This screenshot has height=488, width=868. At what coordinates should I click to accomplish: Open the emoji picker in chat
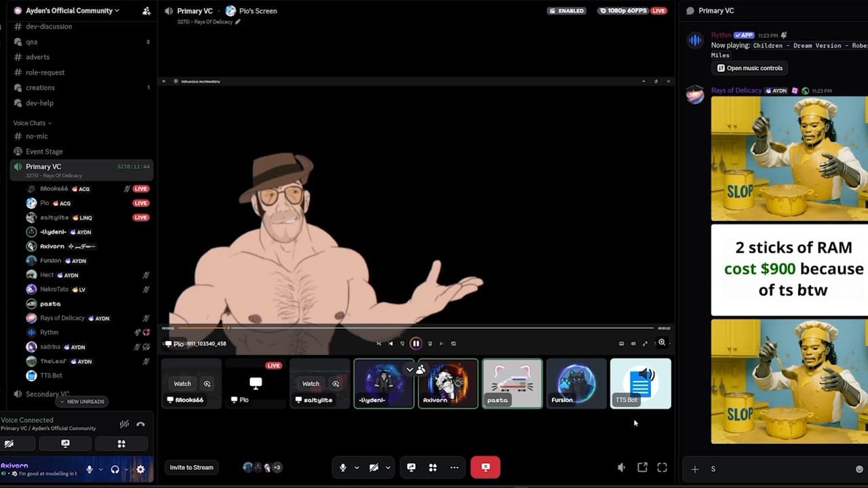point(860,469)
